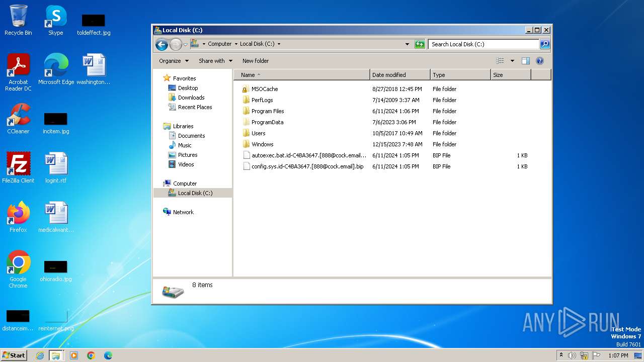The width and height of the screenshot is (644, 362).
Task: Click Libraries in navigation pane
Action: pos(183,126)
